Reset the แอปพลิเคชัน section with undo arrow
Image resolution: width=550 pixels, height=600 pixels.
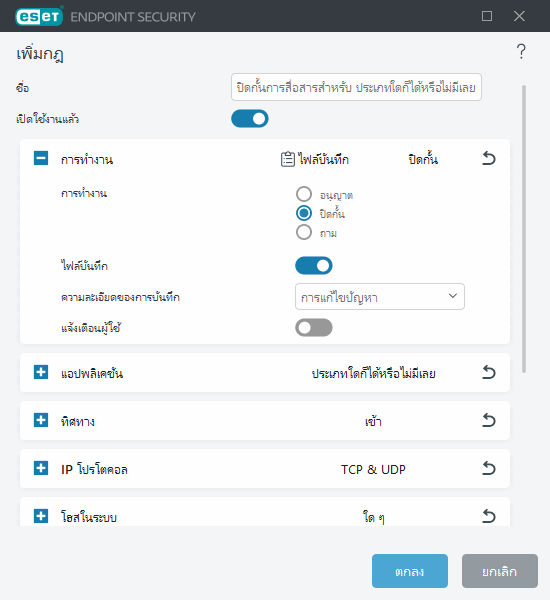coord(488,372)
